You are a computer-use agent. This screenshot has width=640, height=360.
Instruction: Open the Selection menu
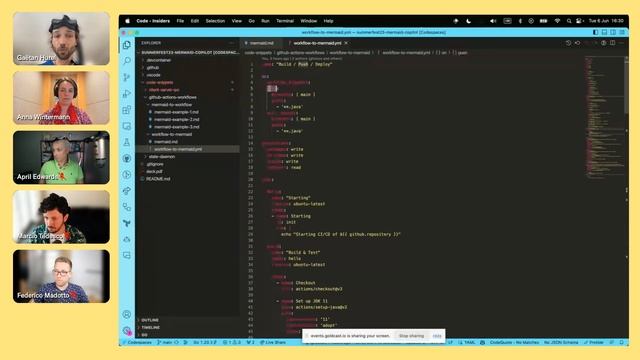pos(215,21)
